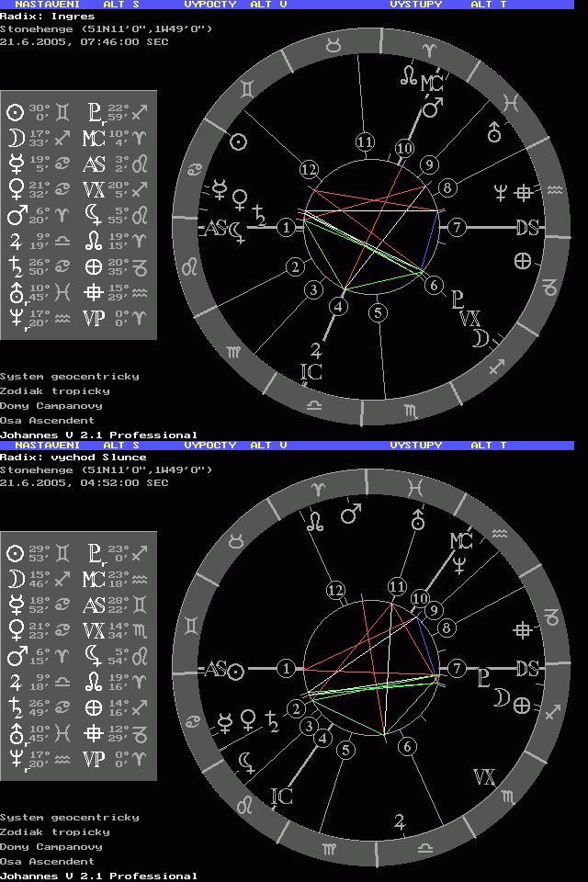Click house number 12 circle in the lower chart
The height and width of the screenshot is (882, 588).
coord(334,590)
